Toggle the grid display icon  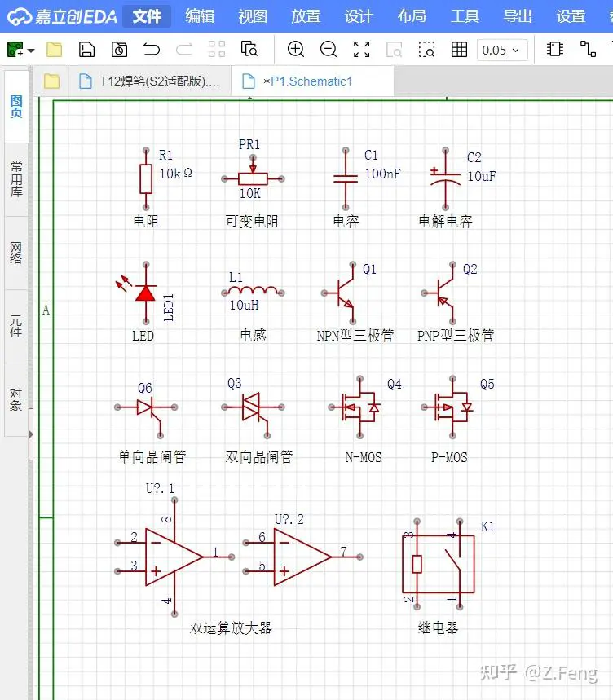click(x=459, y=50)
